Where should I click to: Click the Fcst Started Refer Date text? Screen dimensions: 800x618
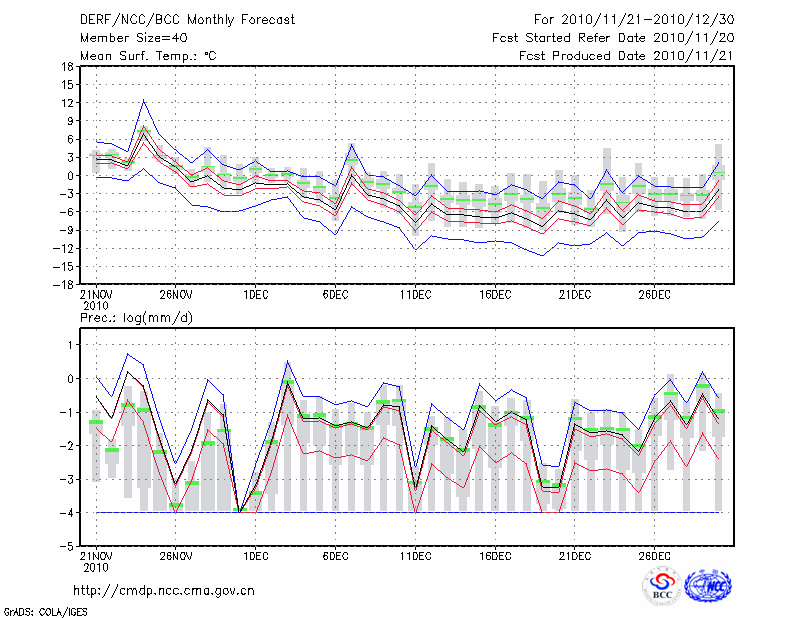coord(613,38)
